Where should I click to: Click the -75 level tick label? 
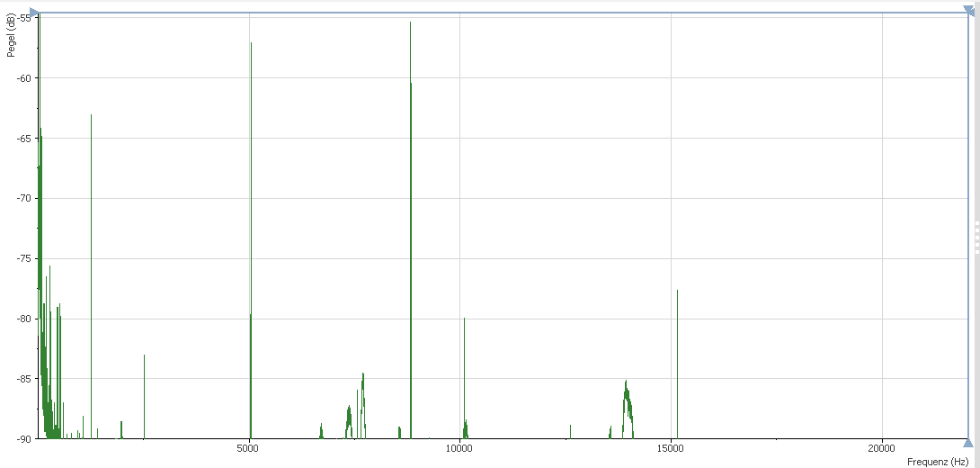coord(25,258)
